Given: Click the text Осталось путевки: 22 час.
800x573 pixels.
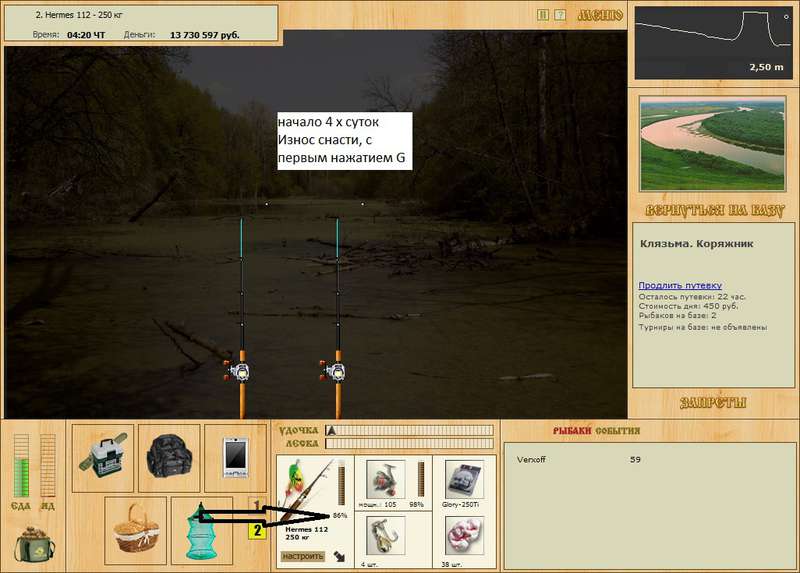Looking at the screenshot, I should tap(692, 296).
